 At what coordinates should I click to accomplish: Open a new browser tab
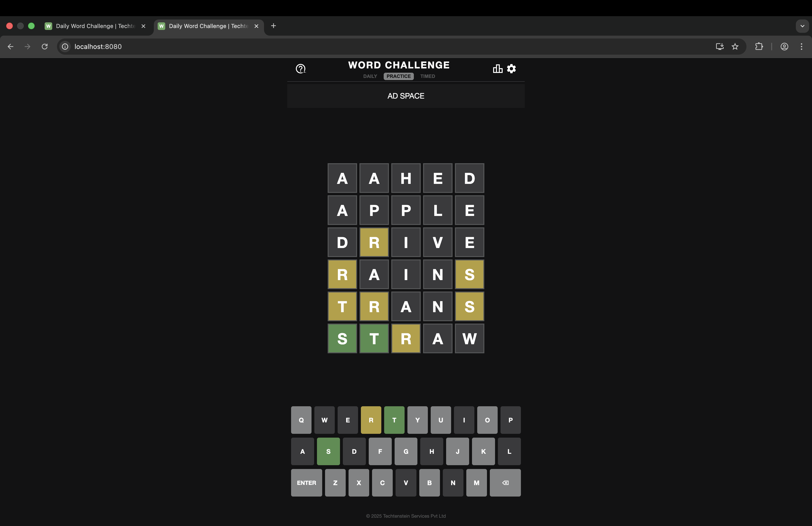[x=273, y=26]
